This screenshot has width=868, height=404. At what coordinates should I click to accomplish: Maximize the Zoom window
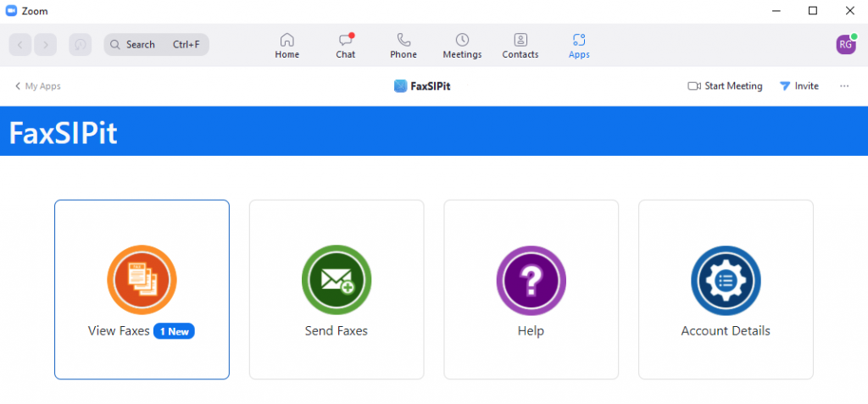(813, 10)
